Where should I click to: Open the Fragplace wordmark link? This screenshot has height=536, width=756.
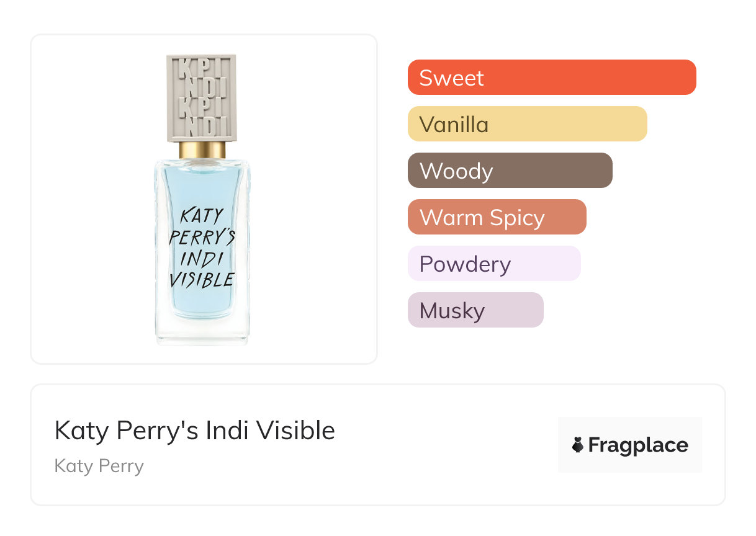[638, 445]
